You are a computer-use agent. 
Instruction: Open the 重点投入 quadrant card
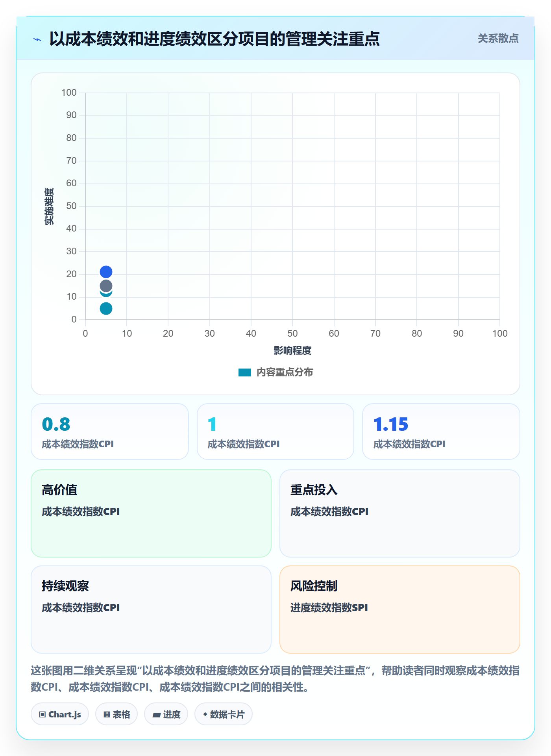point(400,513)
